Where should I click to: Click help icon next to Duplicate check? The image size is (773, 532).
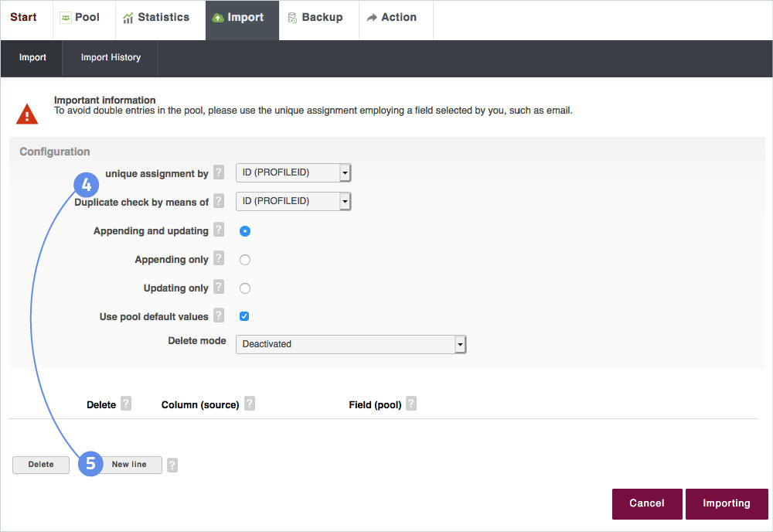point(219,201)
